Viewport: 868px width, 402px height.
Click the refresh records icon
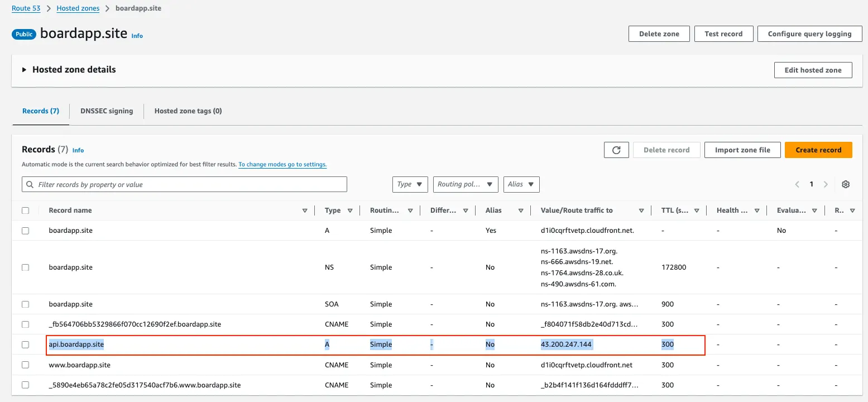coord(616,150)
